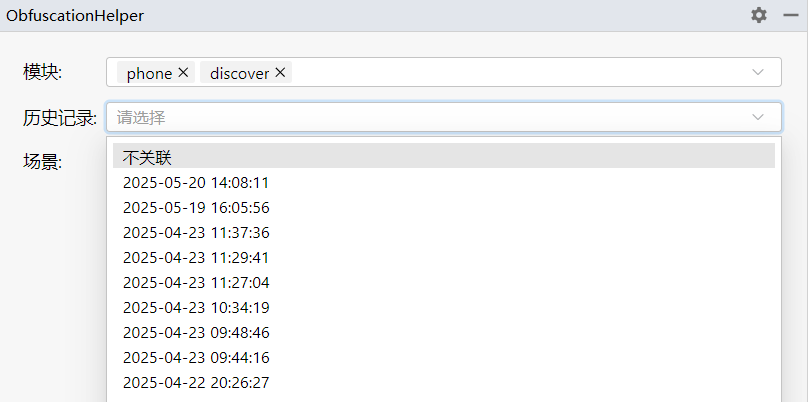Collapse the 历史记录 dropdown arrow

tap(758, 117)
